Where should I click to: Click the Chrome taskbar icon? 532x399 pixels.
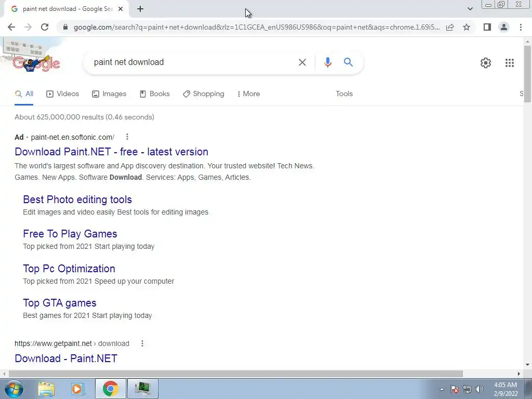[x=110, y=389]
